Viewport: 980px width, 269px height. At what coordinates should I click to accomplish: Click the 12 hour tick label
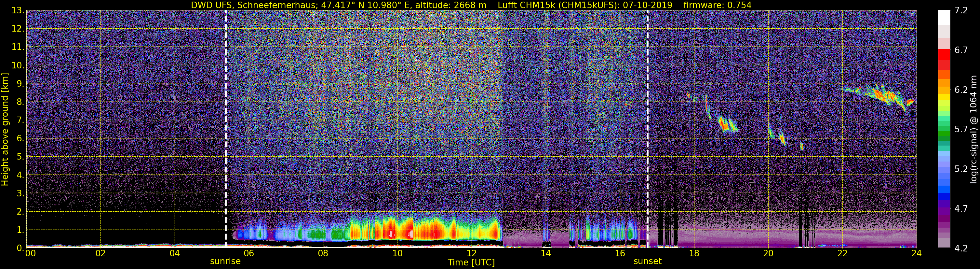coord(471,254)
